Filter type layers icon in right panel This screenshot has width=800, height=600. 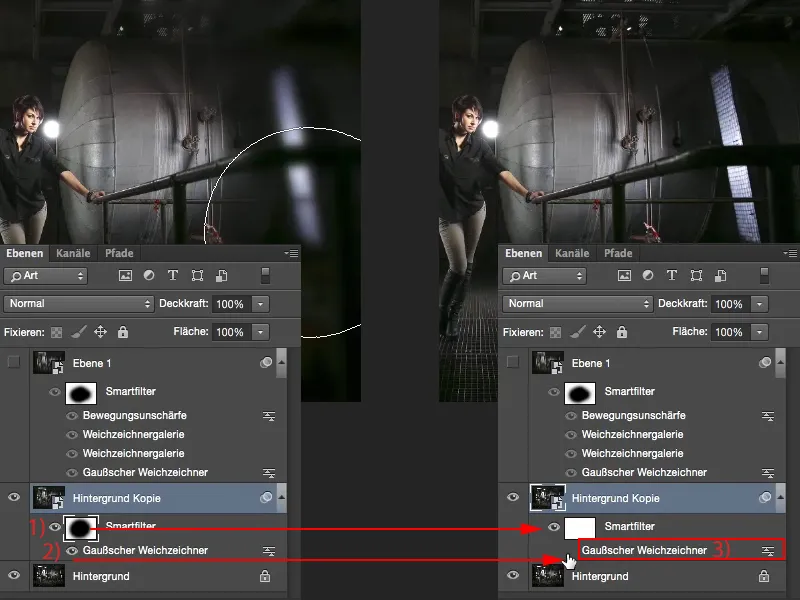pos(672,276)
